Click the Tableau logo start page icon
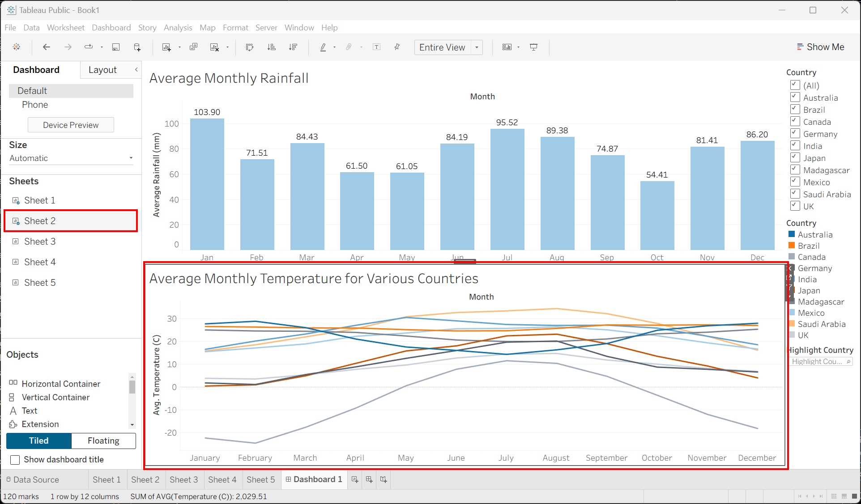Screen dimensions: 861x504 [x=17, y=47]
